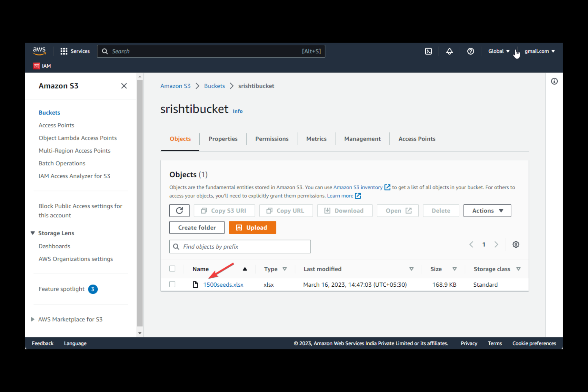Open the info panel icon at right
588x392 pixels.
click(554, 81)
